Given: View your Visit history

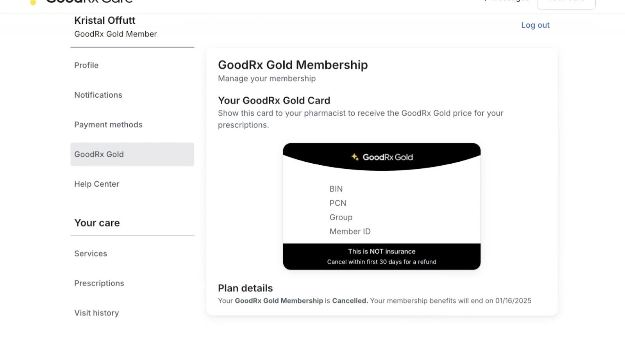Looking at the screenshot, I should (96, 313).
